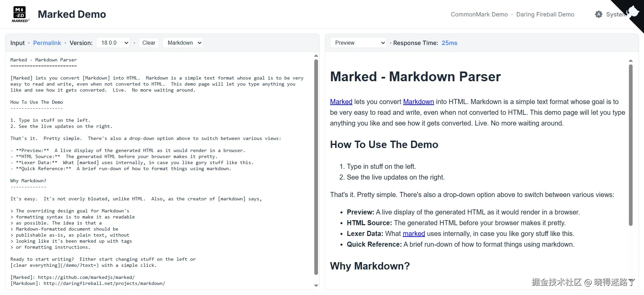
Task: Click '> The overriding design goal' quote line
Action: pyautogui.click(x=70, y=211)
